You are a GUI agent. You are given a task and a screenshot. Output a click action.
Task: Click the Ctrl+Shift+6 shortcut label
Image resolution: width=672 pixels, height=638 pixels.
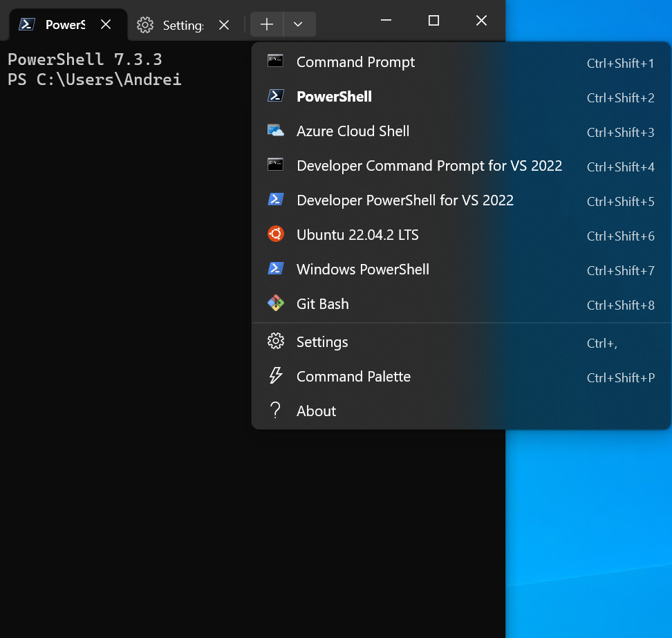click(x=620, y=236)
